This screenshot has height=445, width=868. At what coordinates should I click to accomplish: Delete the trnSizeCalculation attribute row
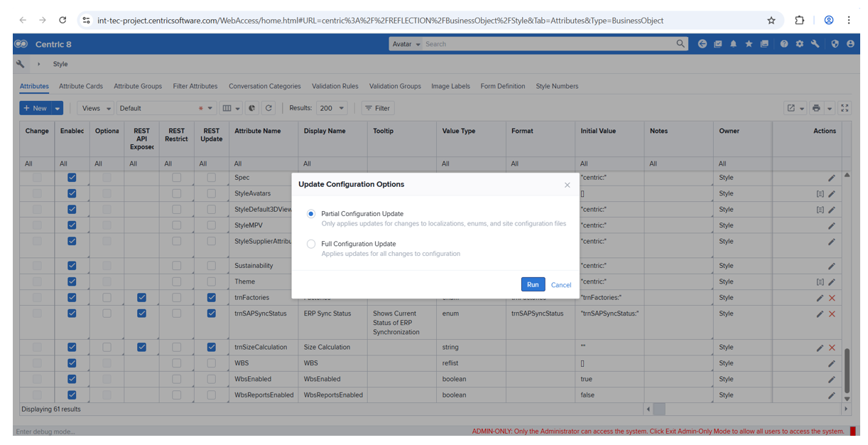coord(832,348)
